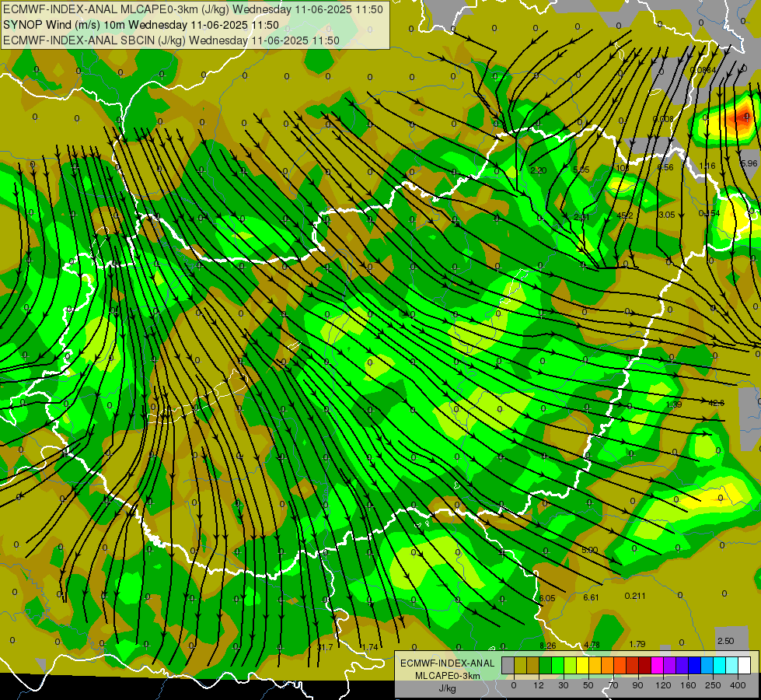Click the dark green legend swatch
This screenshot has height=700, width=761.
click(546, 665)
